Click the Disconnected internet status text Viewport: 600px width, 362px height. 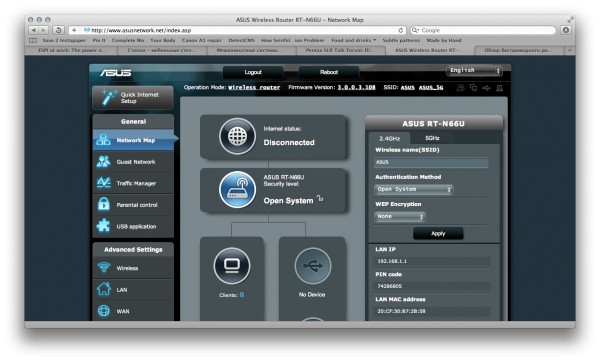coord(289,143)
